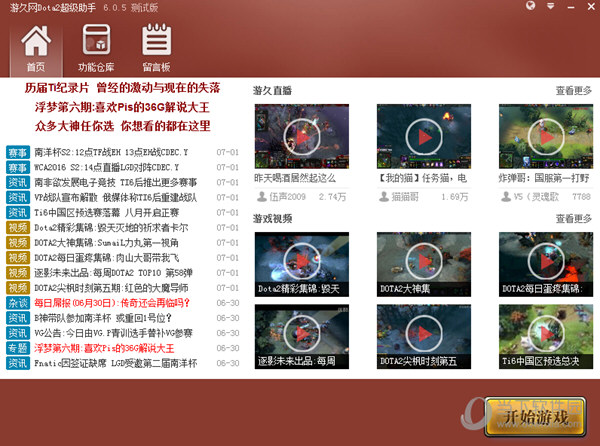This screenshot has width=600, height=446.
Task: Play video DOTA2尖帆时刻第五
Action: click(x=424, y=337)
